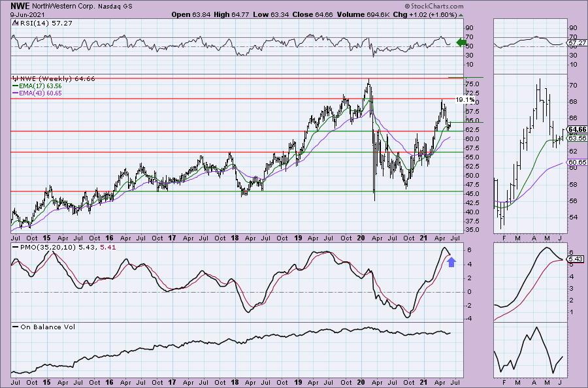Select the PMO(35,20,10) 5.43 label
The width and height of the screenshot is (588, 388).
(59, 248)
